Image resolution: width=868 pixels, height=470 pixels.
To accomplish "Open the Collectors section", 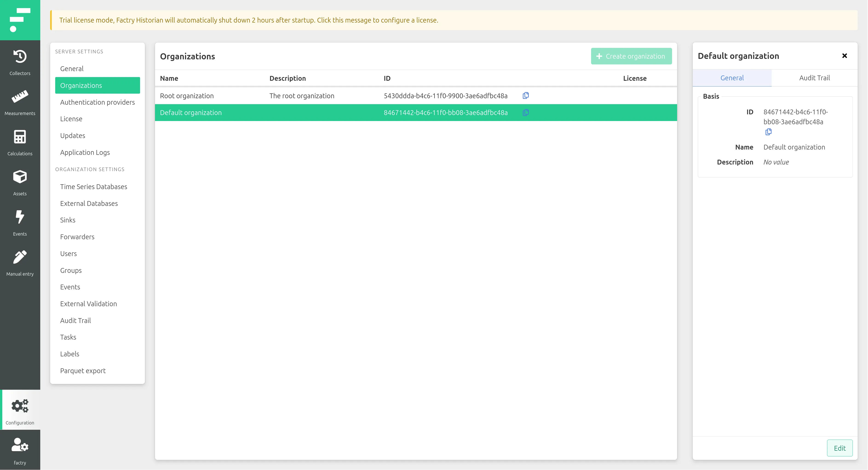I will [x=20, y=62].
